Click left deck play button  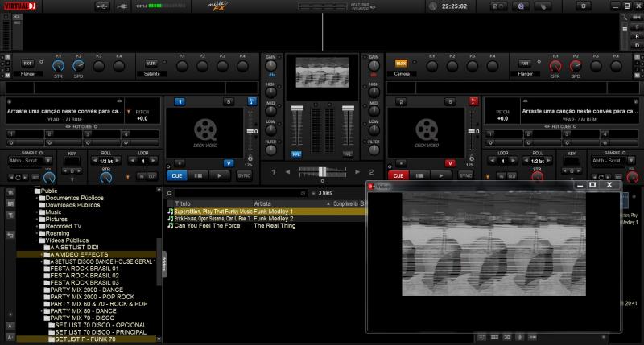(x=220, y=175)
